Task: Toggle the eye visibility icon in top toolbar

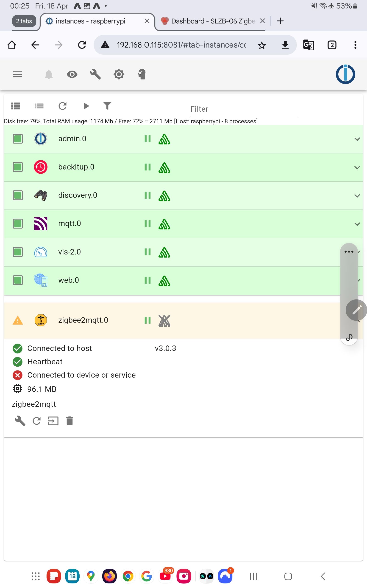Action: [x=72, y=74]
